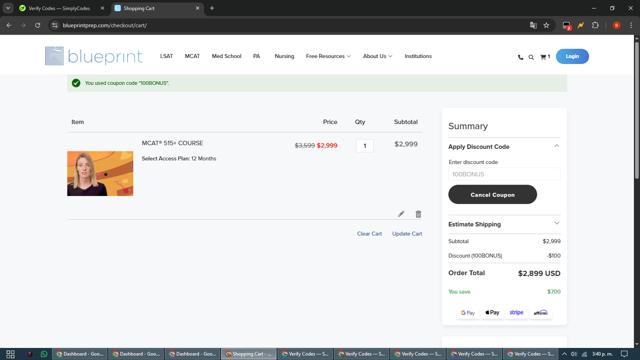Click the discount code input field
This screenshot has height=360, width=640.
point(504,174)
